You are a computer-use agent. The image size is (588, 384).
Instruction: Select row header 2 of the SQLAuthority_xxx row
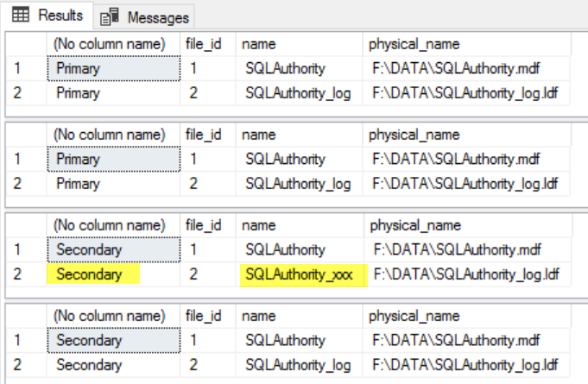coord(26,274)
